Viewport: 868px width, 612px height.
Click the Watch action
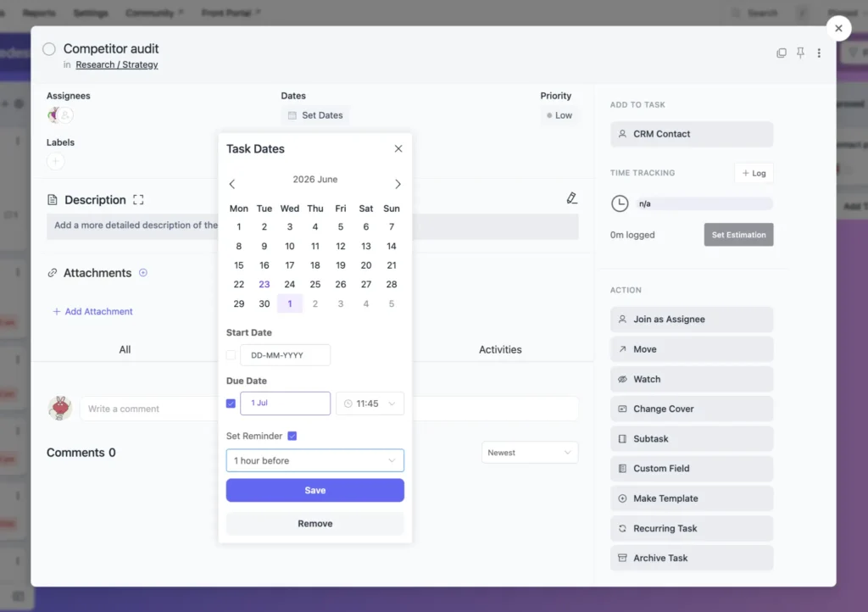(692, 379)
